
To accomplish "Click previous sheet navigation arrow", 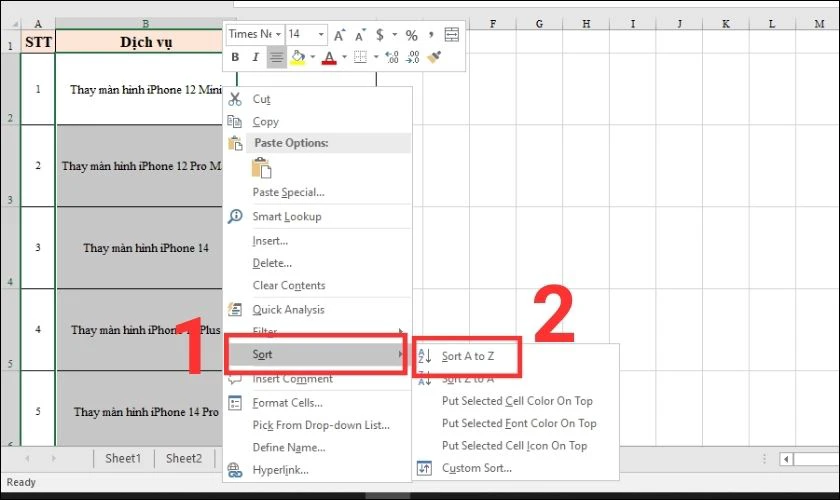I will pyautogui.click(x=27, y=458).
